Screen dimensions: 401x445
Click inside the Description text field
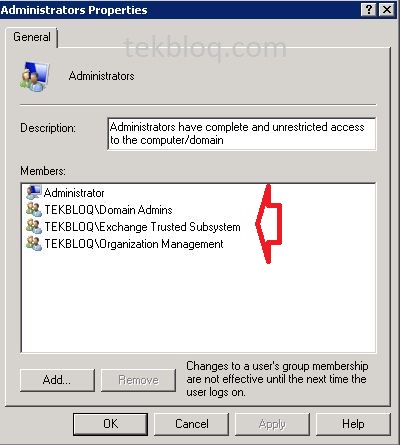[x=242, y=134]
